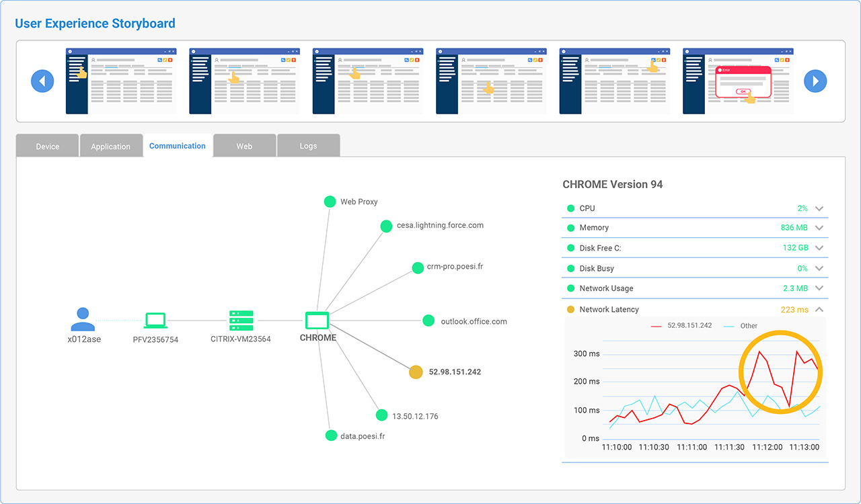Viewport: 861px width, 504px height.
Task: Click the outlook.office.com node dot
Action: pyautogui.click(x=428, y=321)
